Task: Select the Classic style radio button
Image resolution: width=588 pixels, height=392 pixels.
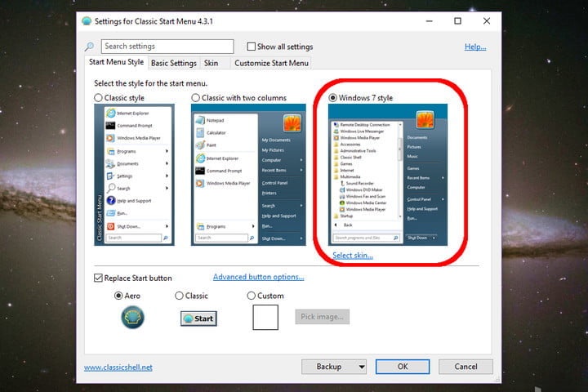Action: coord(98,98)
